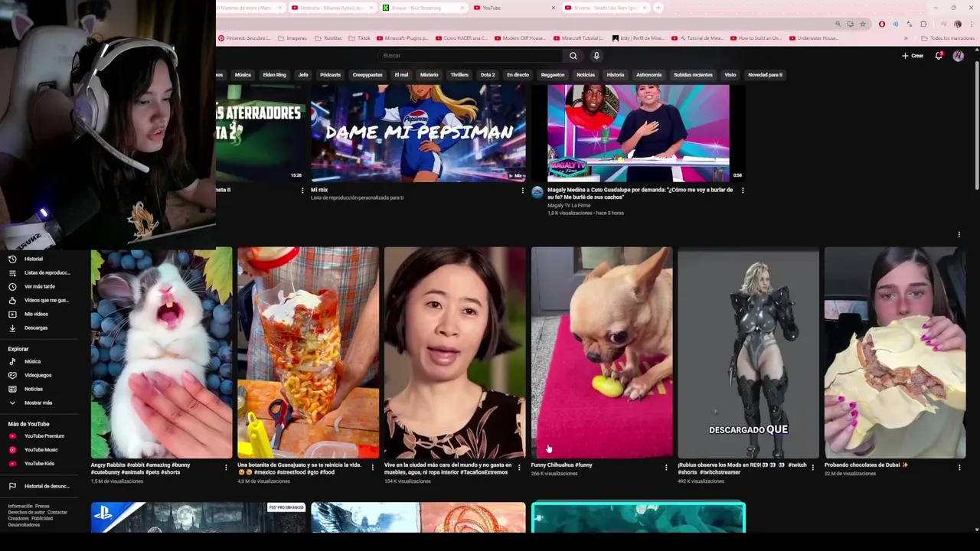Open the Prensa footer link
980x551 pixels.
pyautogui.click(x=42, y=506)
